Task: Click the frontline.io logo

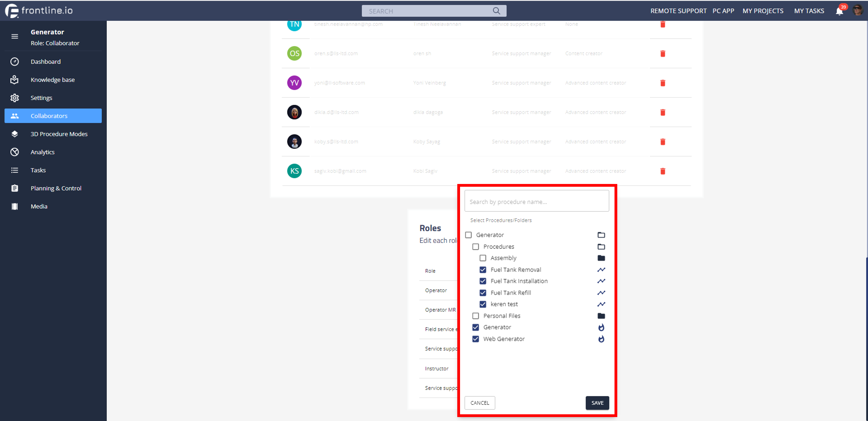Action: tap(39, 11)
